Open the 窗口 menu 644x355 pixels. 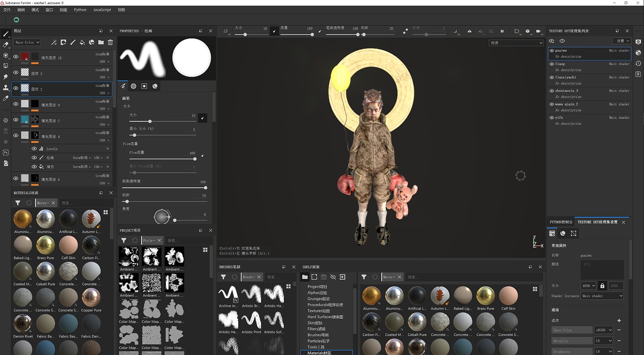pos(49,10)
